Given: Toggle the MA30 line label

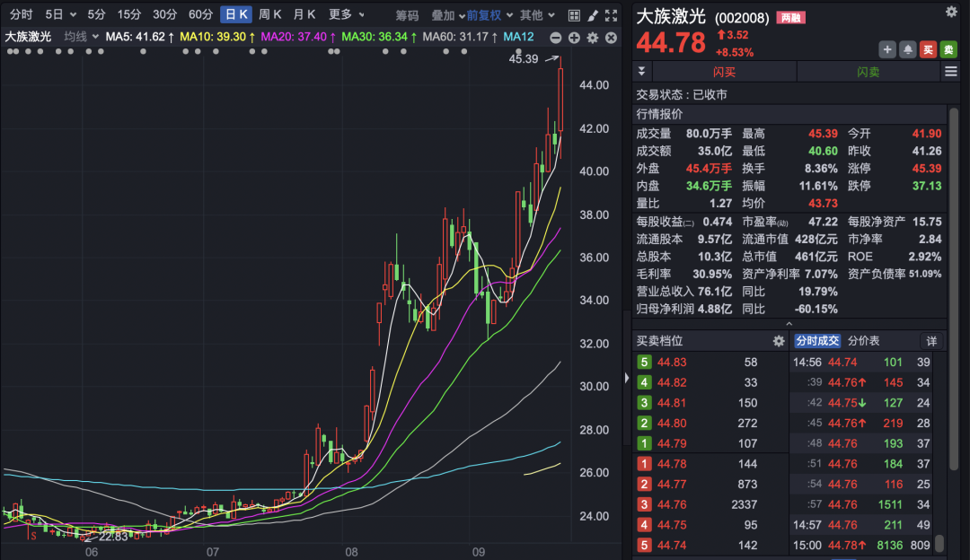Looking at the screenshot, I should pyautogui.click(x=379, y=37).
